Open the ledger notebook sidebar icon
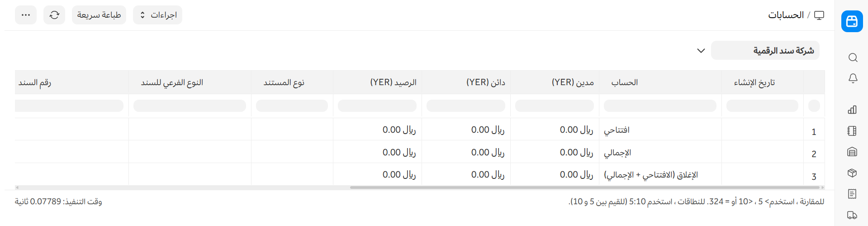This screenshot has height=226, width=868. [x=852, y=131]
